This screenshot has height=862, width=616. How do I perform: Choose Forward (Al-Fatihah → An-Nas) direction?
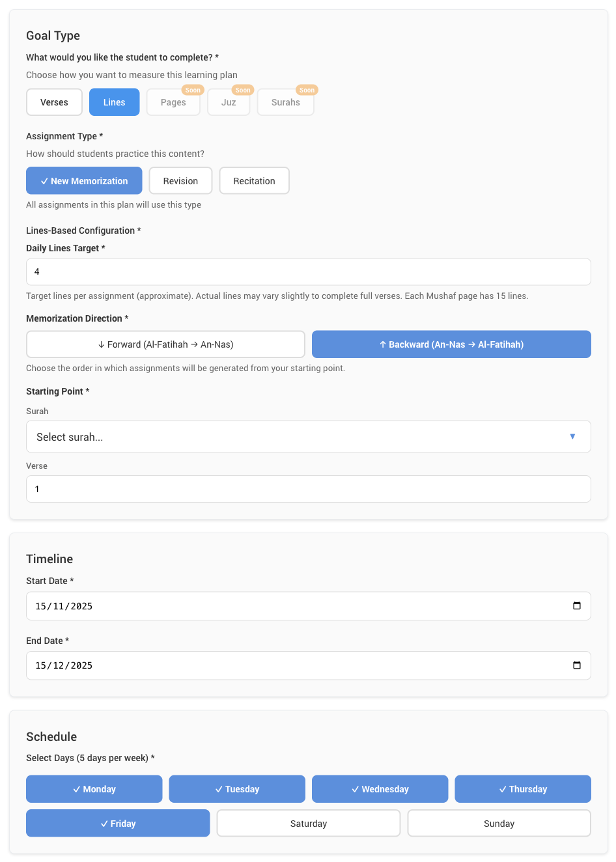pos(165,344)
